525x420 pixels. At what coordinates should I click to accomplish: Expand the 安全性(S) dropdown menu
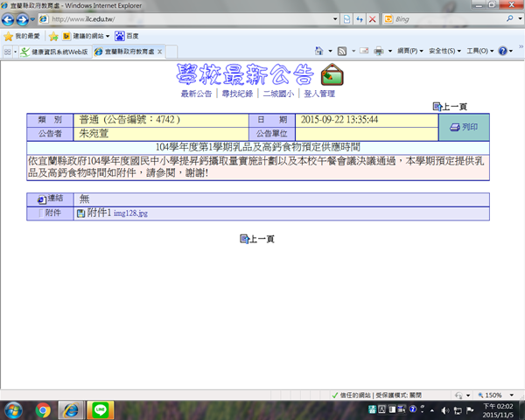click(x=444, y=52)
